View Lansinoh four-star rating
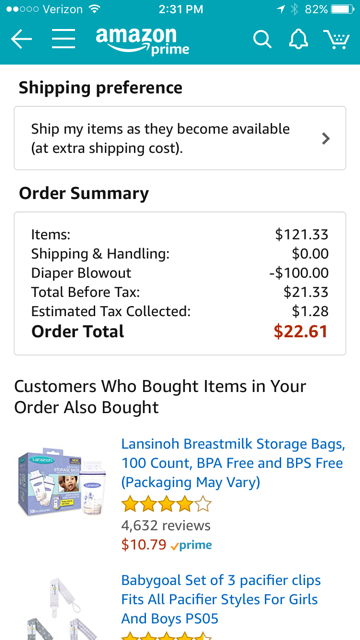 tap(166, 504)
